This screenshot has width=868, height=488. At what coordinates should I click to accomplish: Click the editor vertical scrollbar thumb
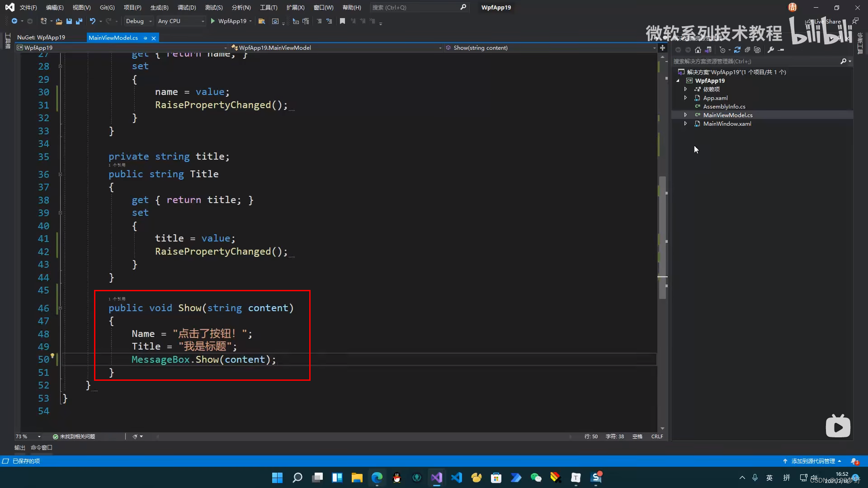point(662,237)
